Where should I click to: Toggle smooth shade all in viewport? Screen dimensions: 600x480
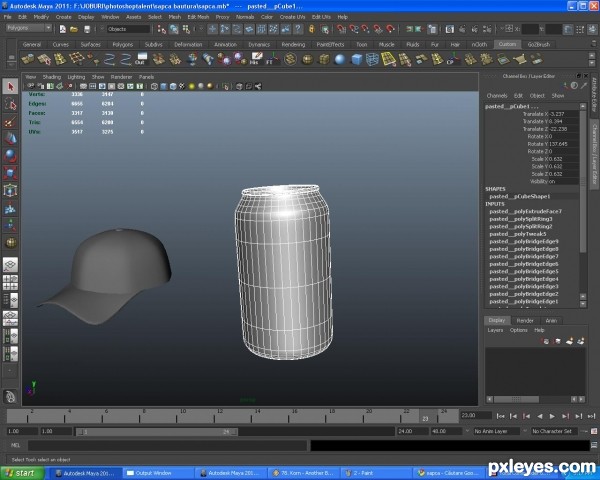[x=164, y=87]
